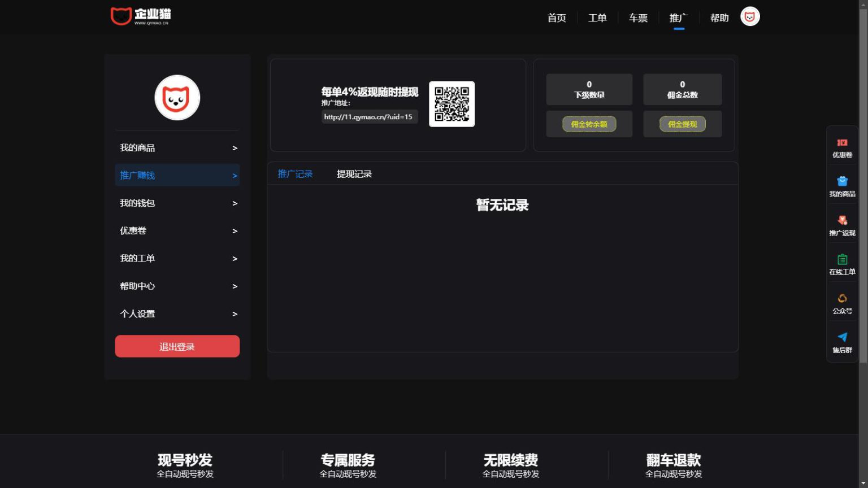Switch to the 提现记录 tab
Image resolution: width=868 pixels, height=488 pixels.
(354, 174)
